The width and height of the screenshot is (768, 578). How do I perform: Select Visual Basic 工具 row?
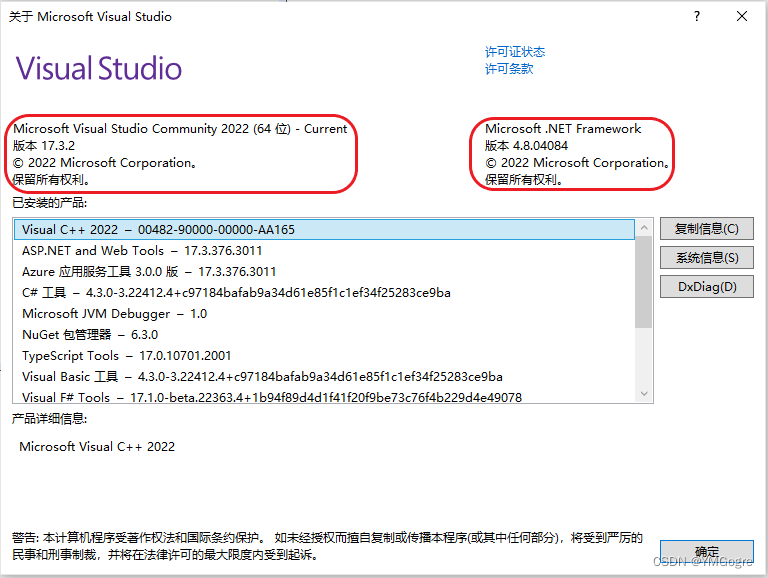(x=324, y=377)
